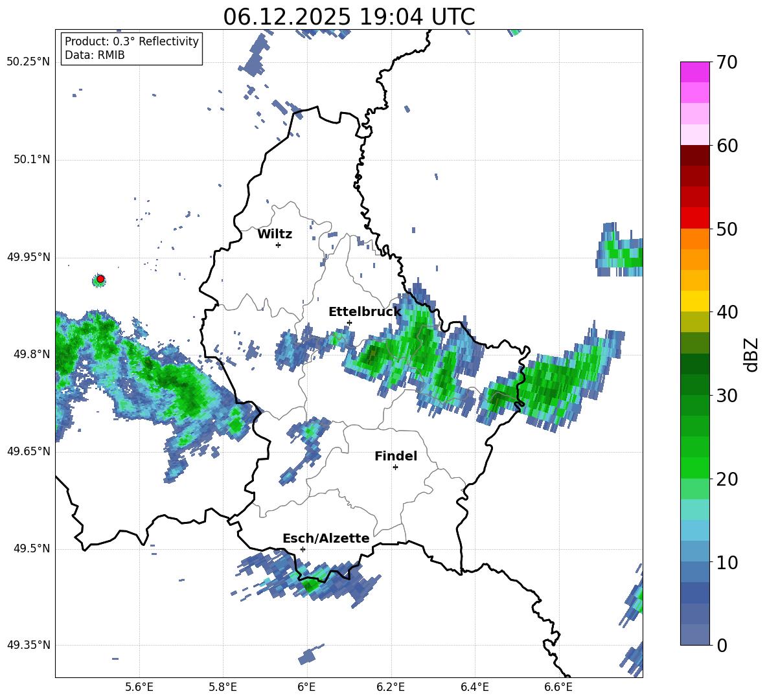
Task: Click the Findel station cross marker
Action: (x=395, y=468)
